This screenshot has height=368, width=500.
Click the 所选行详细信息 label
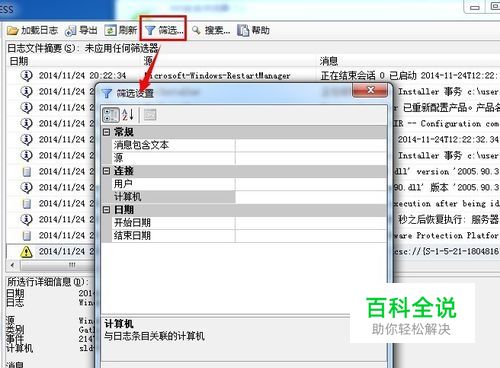(x=48, y=282)
